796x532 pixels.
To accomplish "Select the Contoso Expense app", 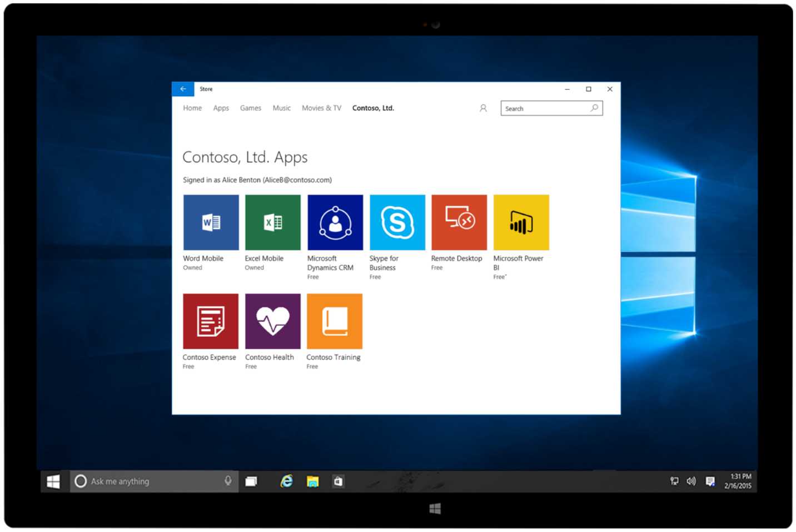I will click(210, 321).
